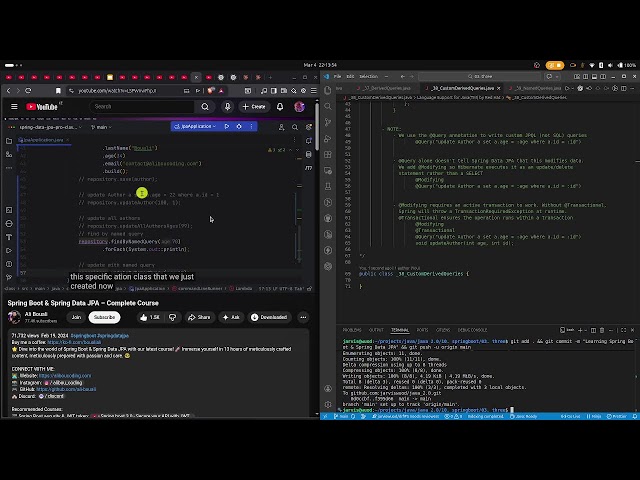Open VS Code Copilot chat dropdown
Viewport: 640px width, 480px height.
coord(557,76)
